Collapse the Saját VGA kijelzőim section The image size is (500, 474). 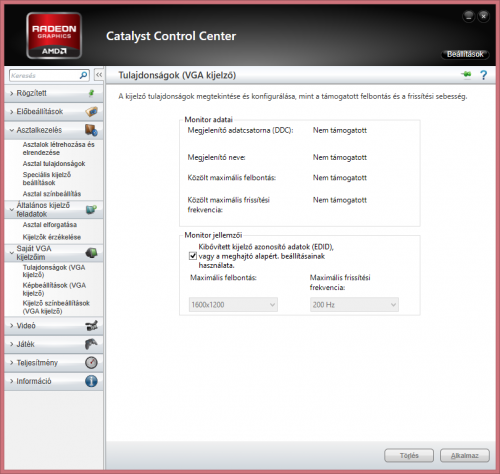[53, 253]
